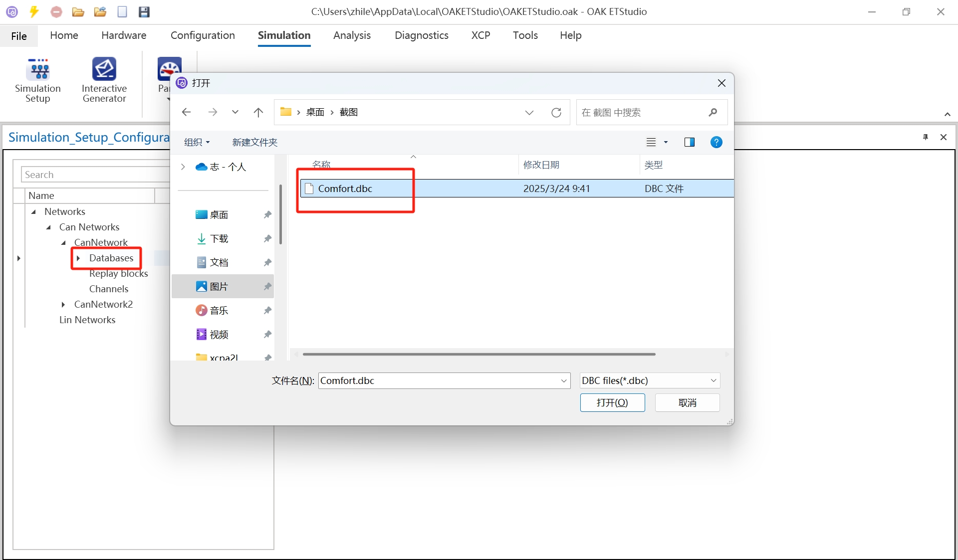Click the save disk icon
The image size is (958, 560).
click(144, 11)
